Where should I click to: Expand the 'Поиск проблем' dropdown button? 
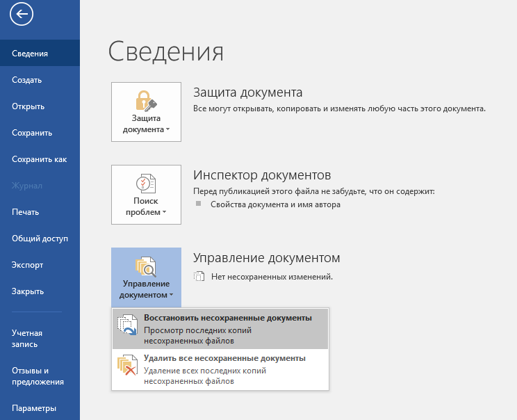coord(146,195)
